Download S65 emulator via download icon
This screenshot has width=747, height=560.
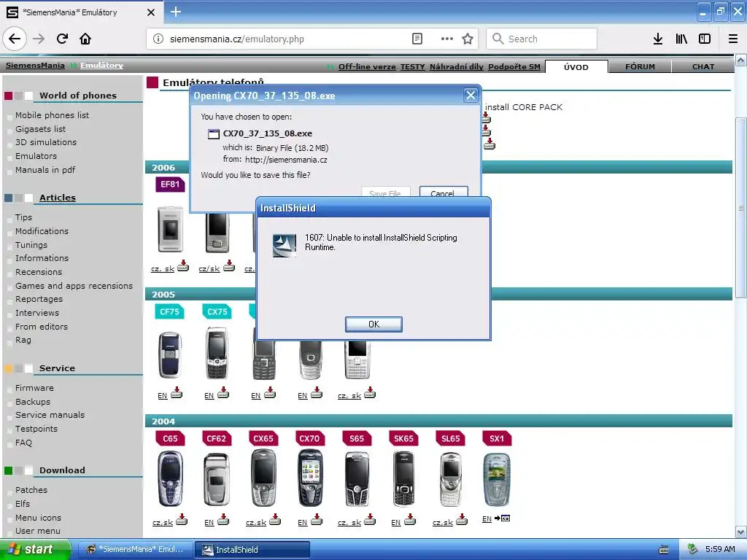click(370, 520)
